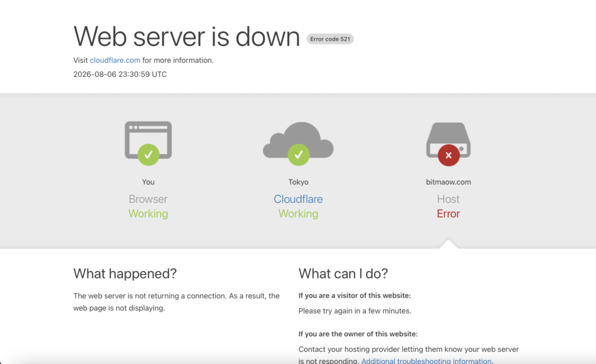Click If you are a visitor text
This screenshot has height=364, width=596.
354,296
